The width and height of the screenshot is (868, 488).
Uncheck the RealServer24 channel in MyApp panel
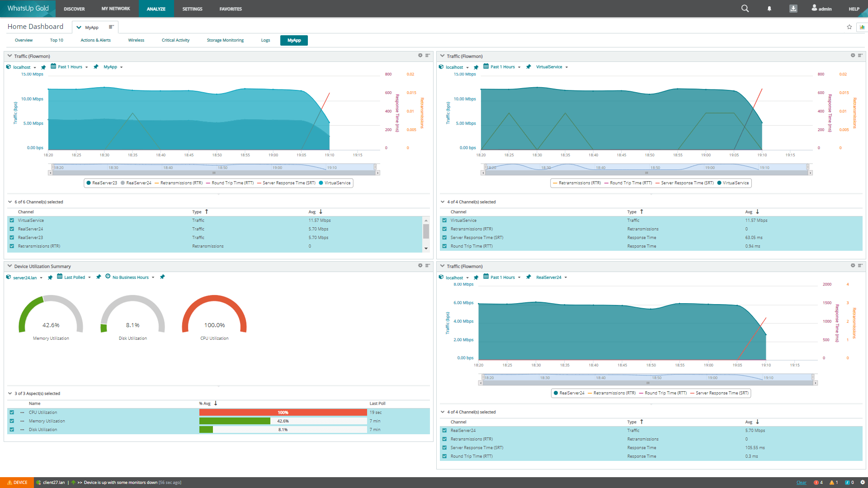coord(12,229)
